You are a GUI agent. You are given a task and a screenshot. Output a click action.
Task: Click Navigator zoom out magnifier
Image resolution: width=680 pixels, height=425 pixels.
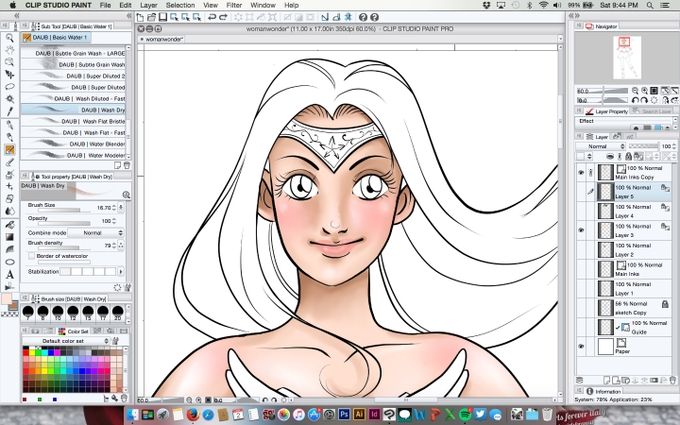635,91
